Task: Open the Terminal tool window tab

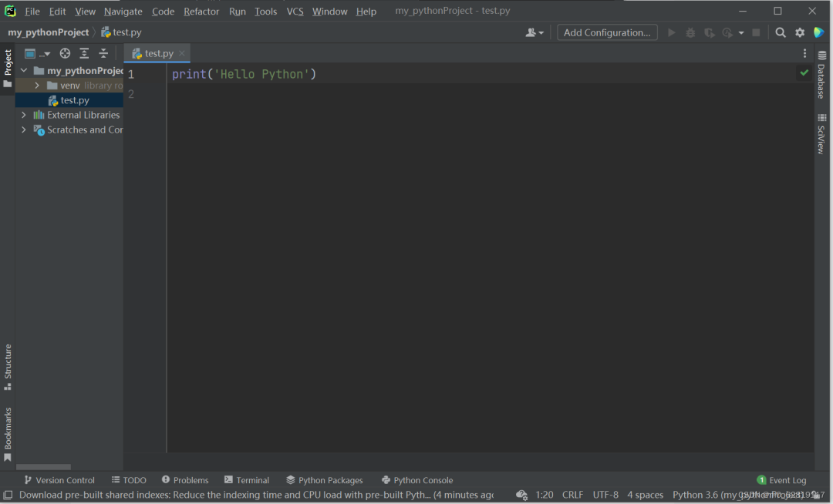Action: point(246,480)
